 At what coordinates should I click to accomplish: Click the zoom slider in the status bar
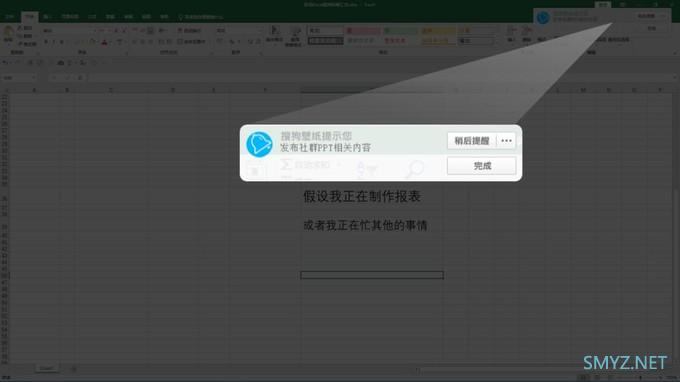[x=641, y=378]
